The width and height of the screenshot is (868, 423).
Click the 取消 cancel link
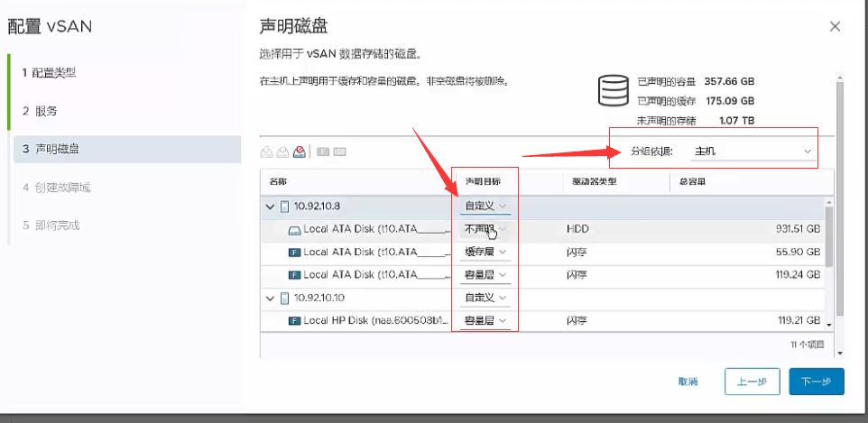coord(688,382)
